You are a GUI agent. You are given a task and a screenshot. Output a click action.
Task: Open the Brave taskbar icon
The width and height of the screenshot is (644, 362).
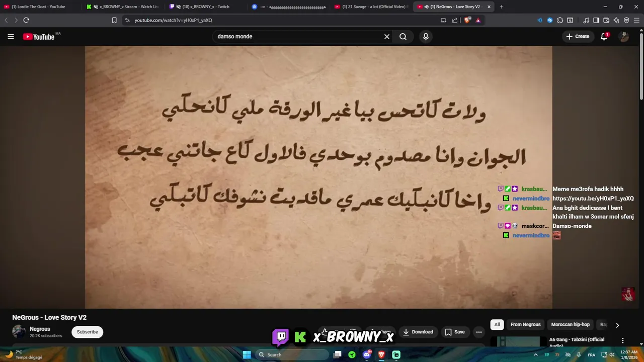pyautogui.click(x=381, y=354)
